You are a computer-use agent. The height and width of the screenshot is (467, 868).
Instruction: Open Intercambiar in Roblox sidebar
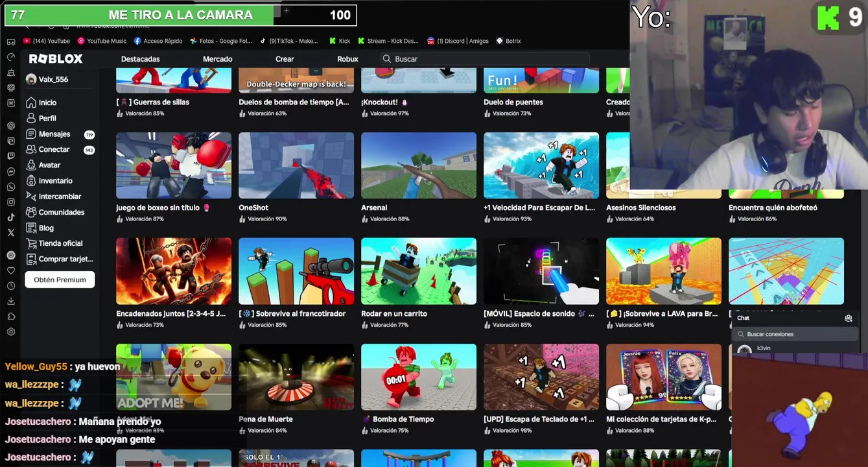[x=53, y=197]
